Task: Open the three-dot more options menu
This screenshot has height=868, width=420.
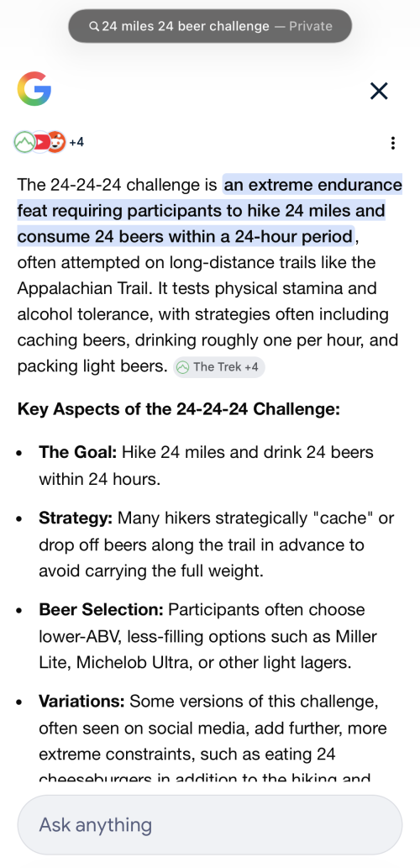Action: pos(393,144)
